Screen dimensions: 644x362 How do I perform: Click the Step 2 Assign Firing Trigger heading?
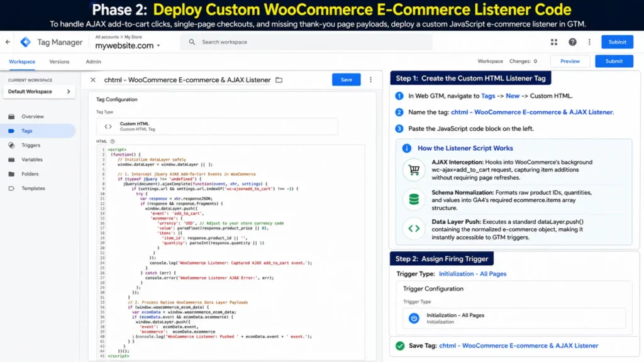tap(442, 259)
